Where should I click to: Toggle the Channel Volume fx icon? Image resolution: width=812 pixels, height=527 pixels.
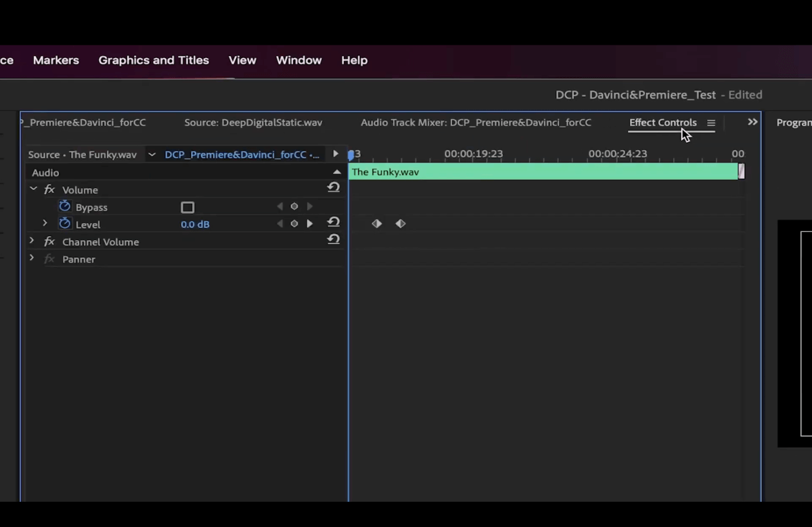click(x=49, y=242)
